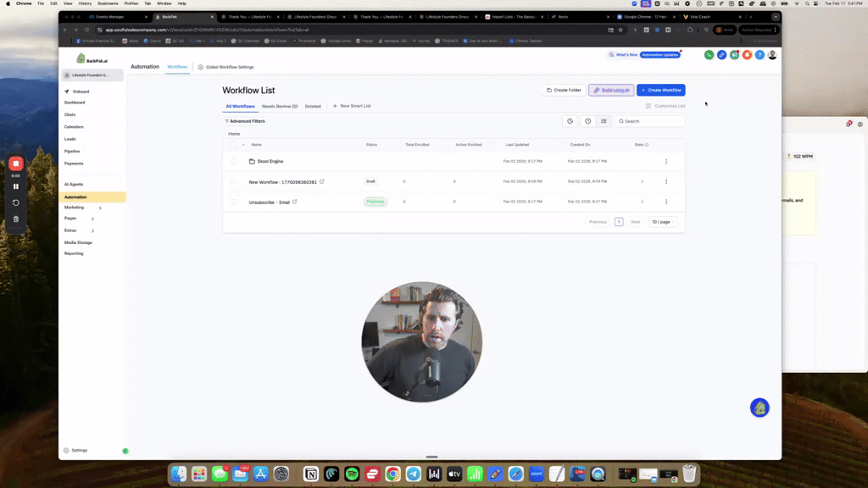The width and height of the screenshot is (868, 488).
Task: Open the external link icon for Unsubscribe - Email
Action: pos(294,202)
